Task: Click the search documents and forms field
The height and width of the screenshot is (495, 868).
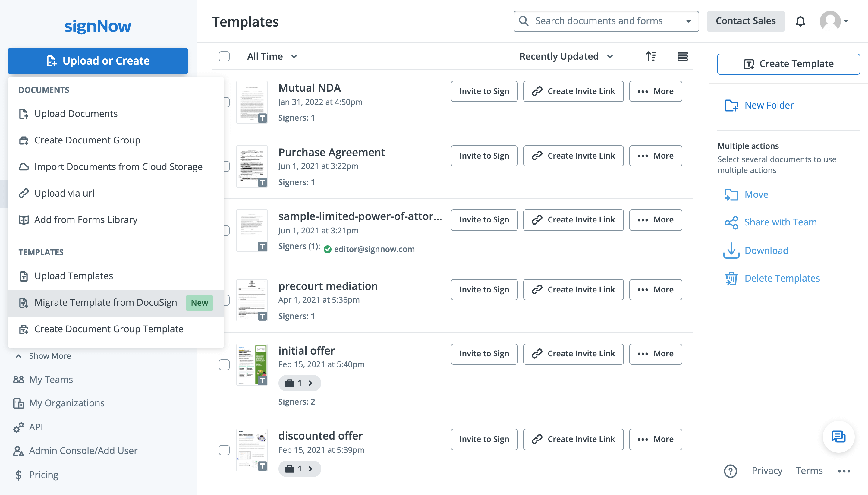Action: (599, 21)
